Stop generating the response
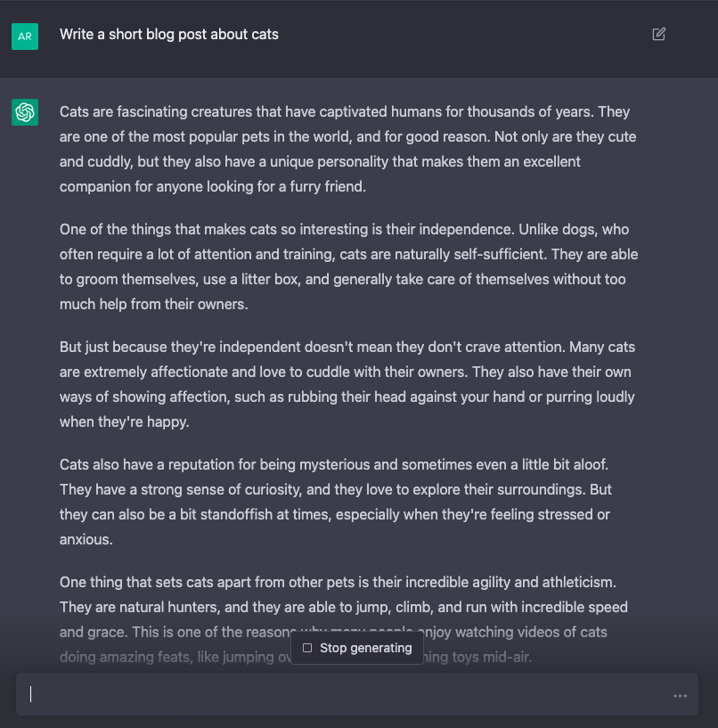This screenshot has height=728, width=718. pyautogui.click(x=357, y=648)
